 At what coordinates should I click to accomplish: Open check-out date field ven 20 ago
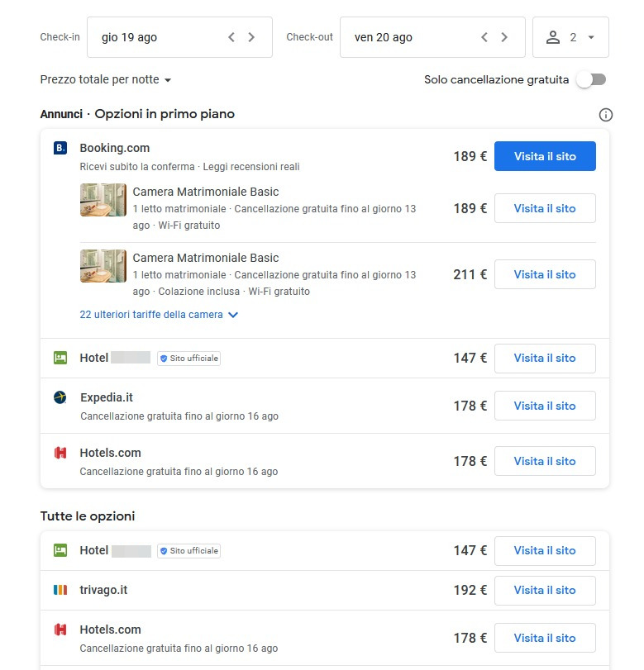(432, 37)
